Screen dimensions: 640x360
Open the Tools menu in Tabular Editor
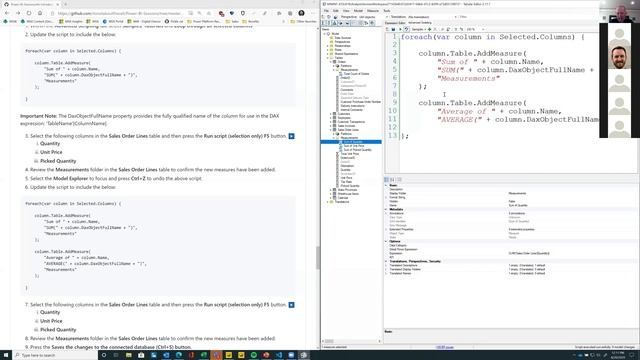pyautogui.click(x=387, y=11)
